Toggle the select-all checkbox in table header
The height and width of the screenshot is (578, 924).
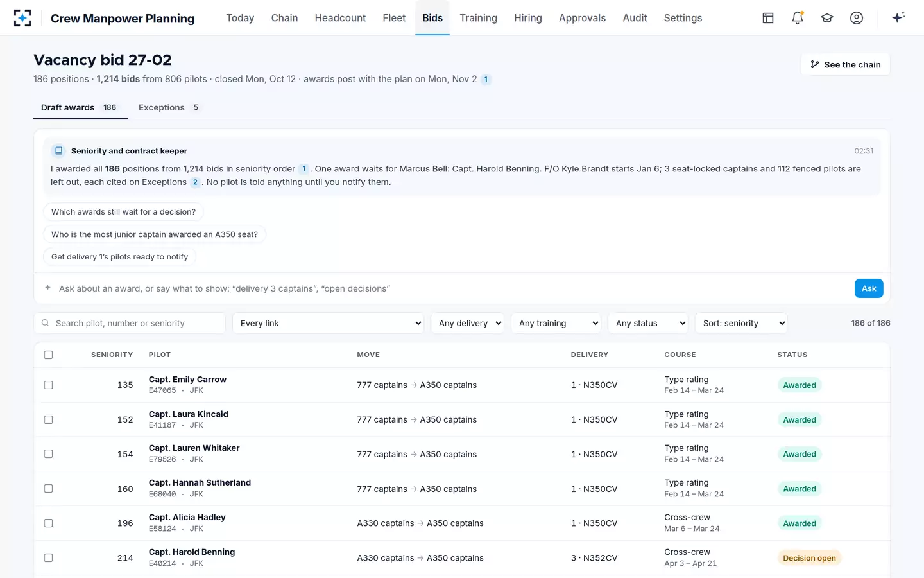coord(48,355)
